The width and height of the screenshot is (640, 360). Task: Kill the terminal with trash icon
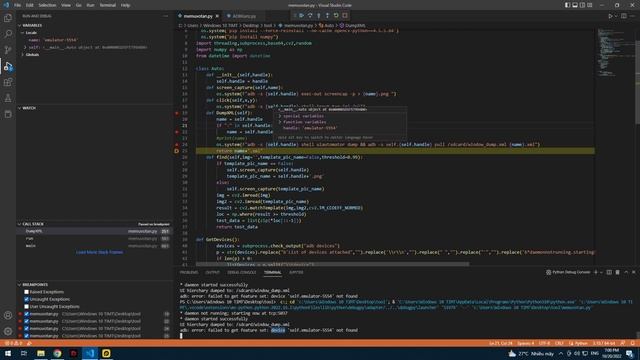click(x=618, y=272)
